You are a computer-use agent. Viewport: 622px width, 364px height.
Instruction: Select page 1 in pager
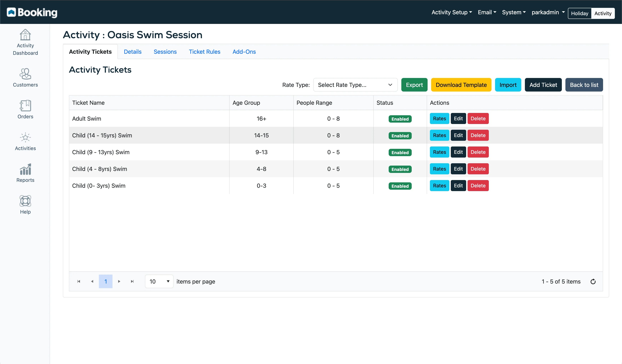coord(106,281)
